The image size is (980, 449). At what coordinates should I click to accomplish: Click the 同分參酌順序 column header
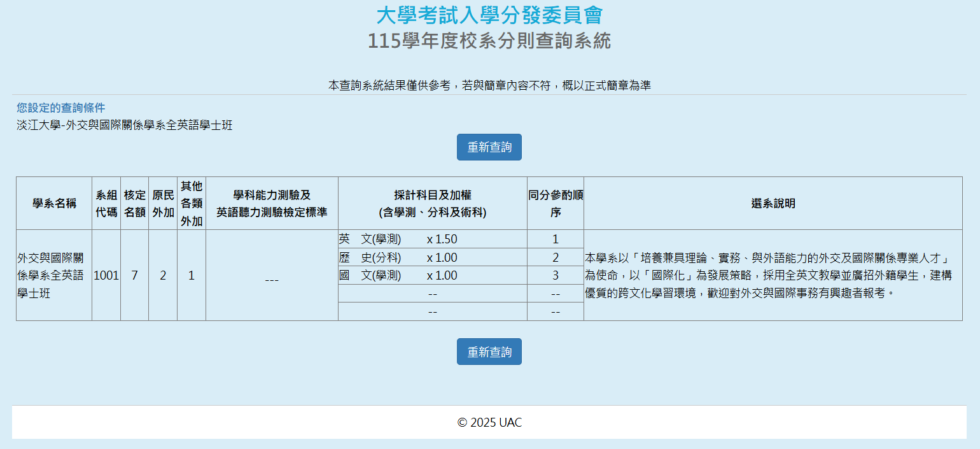(555, 203)
